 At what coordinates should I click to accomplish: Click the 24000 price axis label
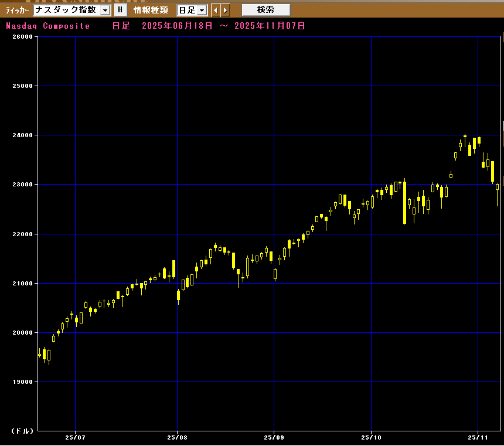pos(23,135)
